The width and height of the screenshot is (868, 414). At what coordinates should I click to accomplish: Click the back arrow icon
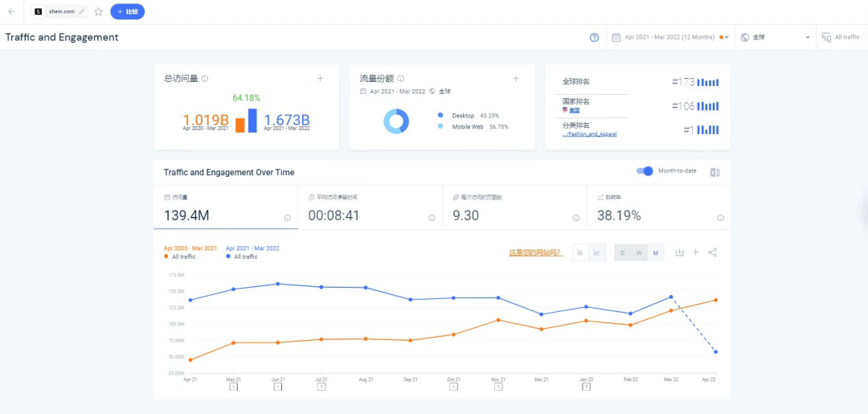click(x=11, y=12)
